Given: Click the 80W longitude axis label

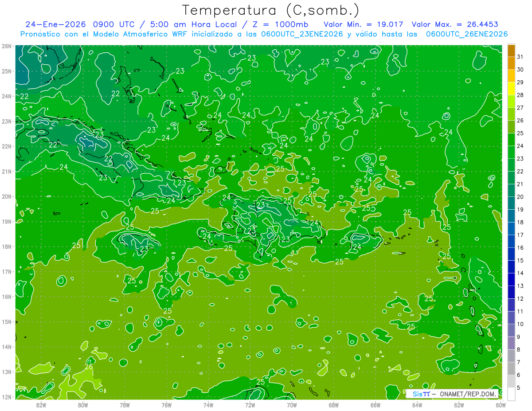Looking at the screenshot, I should coord(83,405).
